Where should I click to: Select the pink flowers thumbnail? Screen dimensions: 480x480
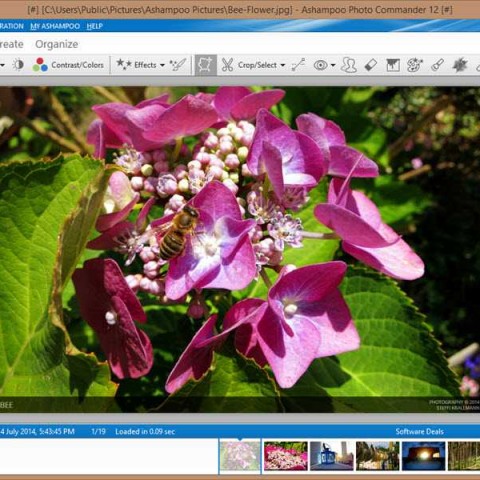pyautogui.click(x=286, y=456)
